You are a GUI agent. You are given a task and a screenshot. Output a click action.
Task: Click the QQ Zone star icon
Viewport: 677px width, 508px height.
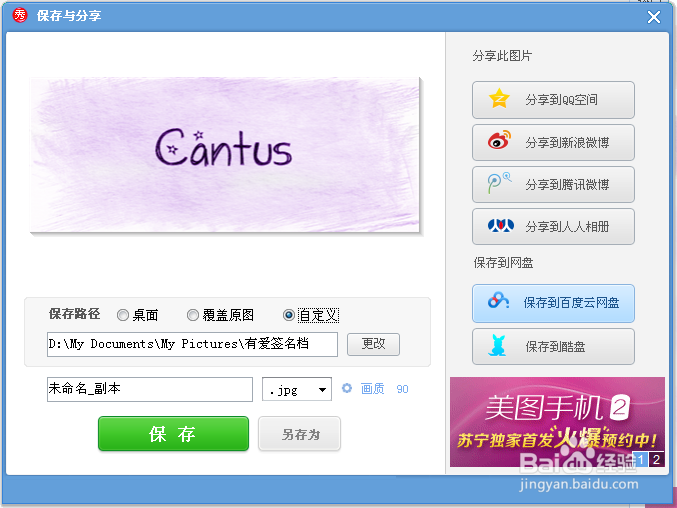(x=499, y=99)
